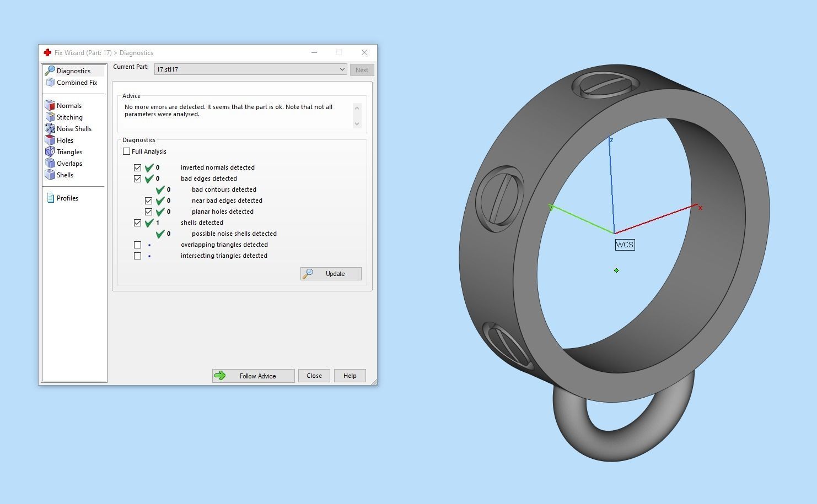The height and width of the screenshot is (504, 817).
Task: Uncheck bad edges detected checkbox
Action: 137,178
